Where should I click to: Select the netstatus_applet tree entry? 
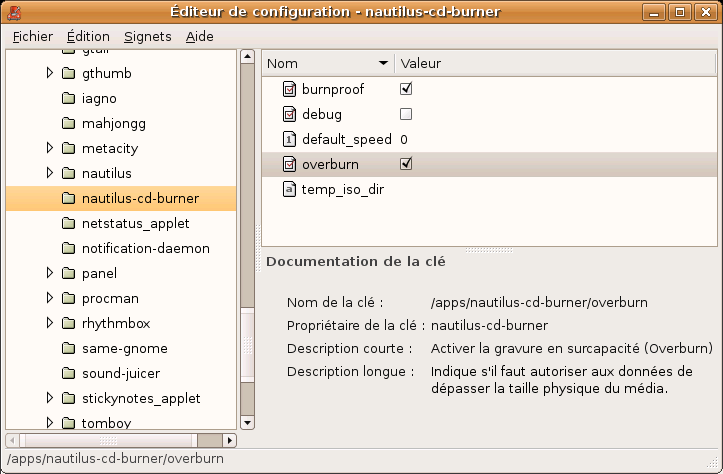(x=136, y=223)
